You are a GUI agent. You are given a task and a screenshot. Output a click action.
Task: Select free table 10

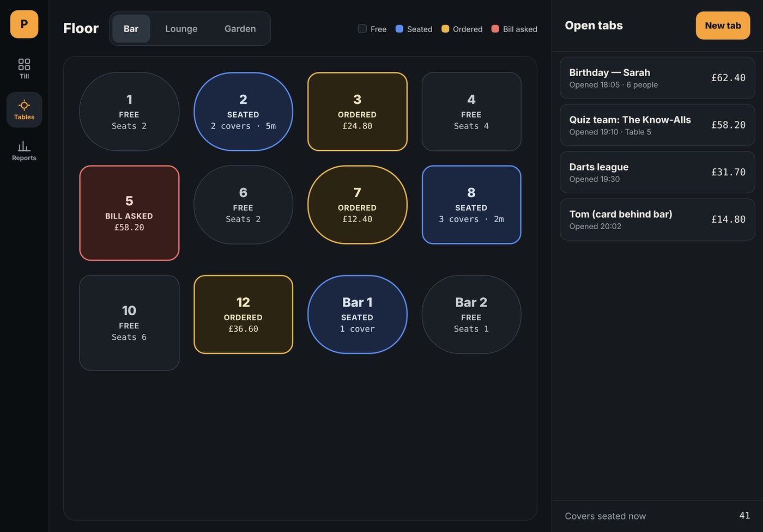pos(129,323)
